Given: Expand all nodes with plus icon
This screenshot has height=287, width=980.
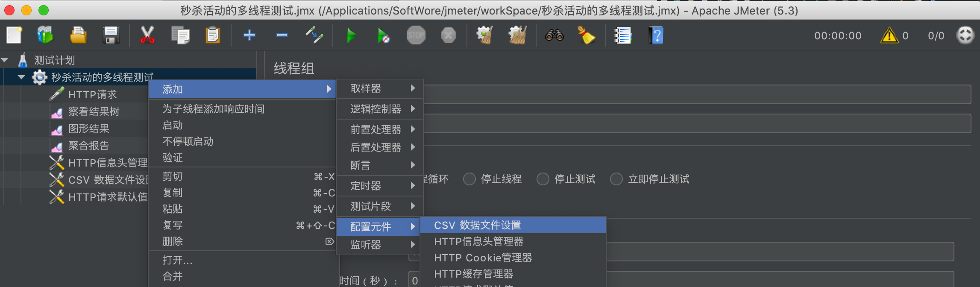Looking at the screenshot, I should 249,35.
